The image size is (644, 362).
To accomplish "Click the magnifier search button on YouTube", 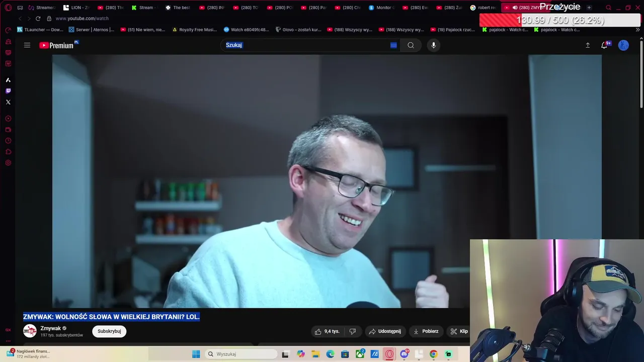I will pyautogui.click(x=411, y=45).
